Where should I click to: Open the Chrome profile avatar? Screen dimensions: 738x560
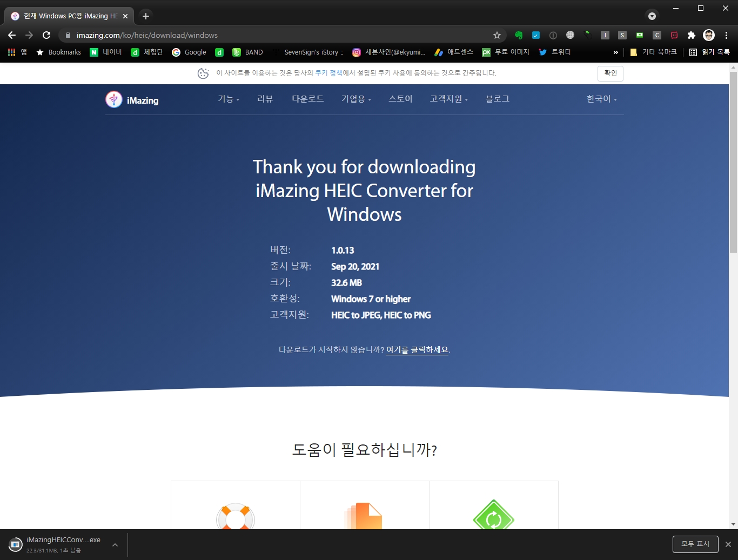709,35
